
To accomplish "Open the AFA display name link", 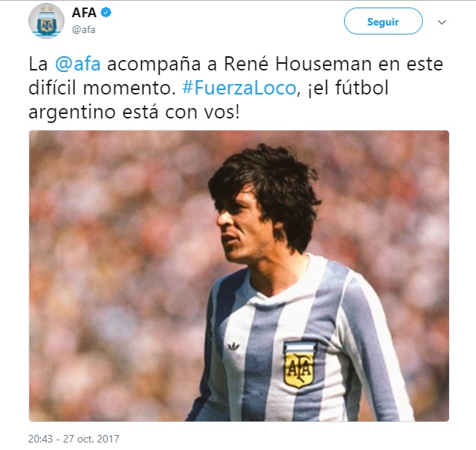I will pos(84,13).
